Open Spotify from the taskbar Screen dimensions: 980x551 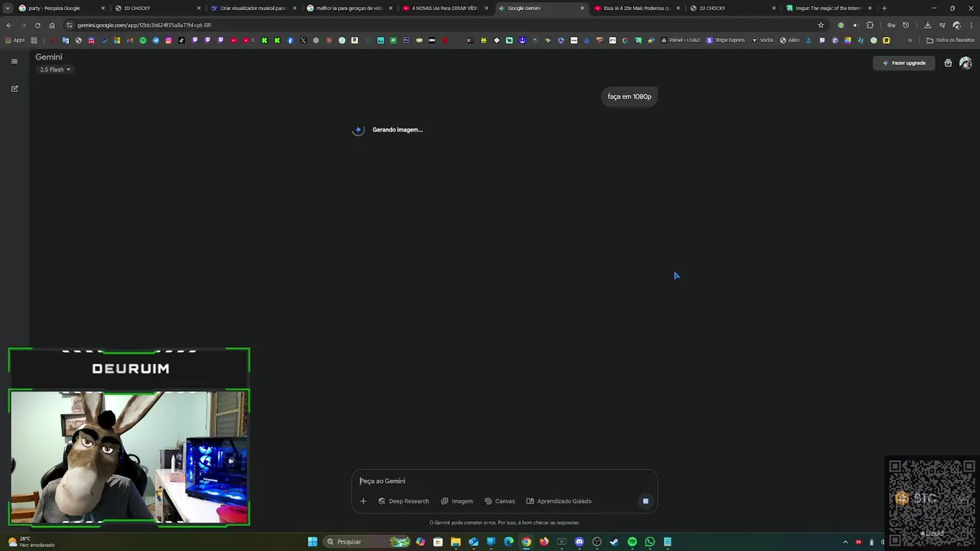click(x=632, y=542)
